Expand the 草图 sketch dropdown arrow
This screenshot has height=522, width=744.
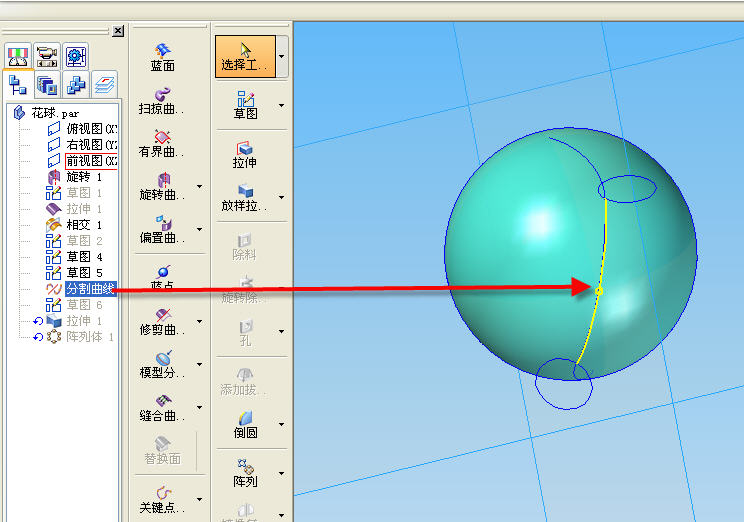(x=282, y=105)
